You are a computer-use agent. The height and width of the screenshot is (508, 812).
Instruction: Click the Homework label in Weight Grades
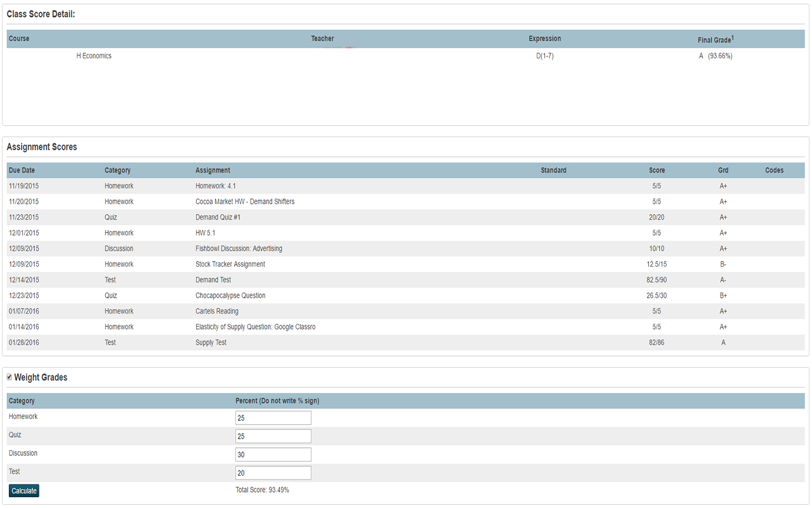tap(23, 417)
